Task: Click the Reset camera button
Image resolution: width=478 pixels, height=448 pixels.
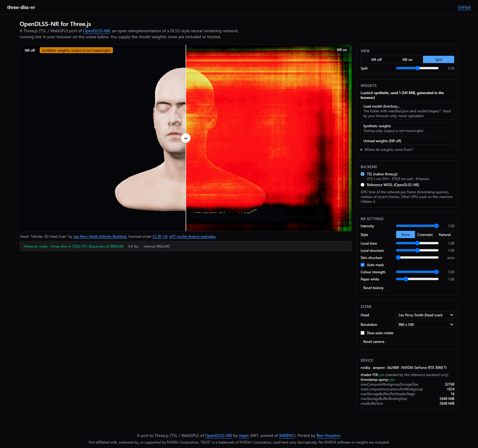Action: [374, 342]
